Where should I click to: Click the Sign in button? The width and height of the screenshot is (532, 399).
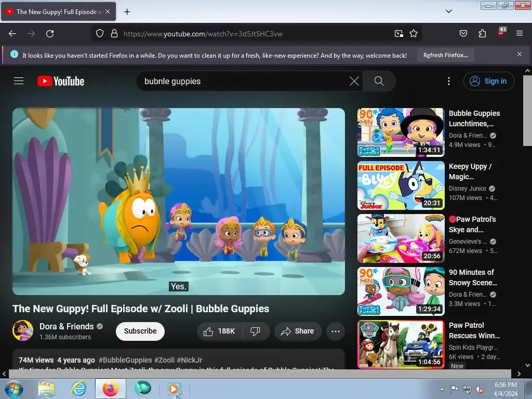pos(489,81)
